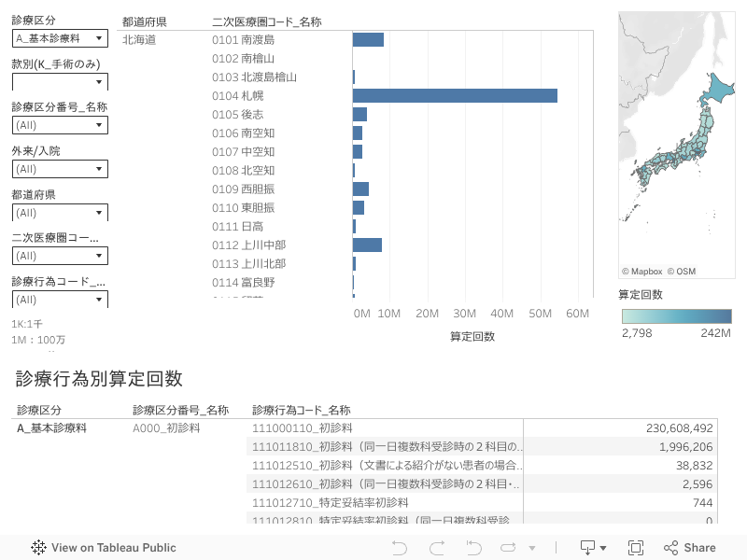Click the Mapbox attribution link
Image resolution: width=747 pixels, height=560 pixels.
(641, 272)
